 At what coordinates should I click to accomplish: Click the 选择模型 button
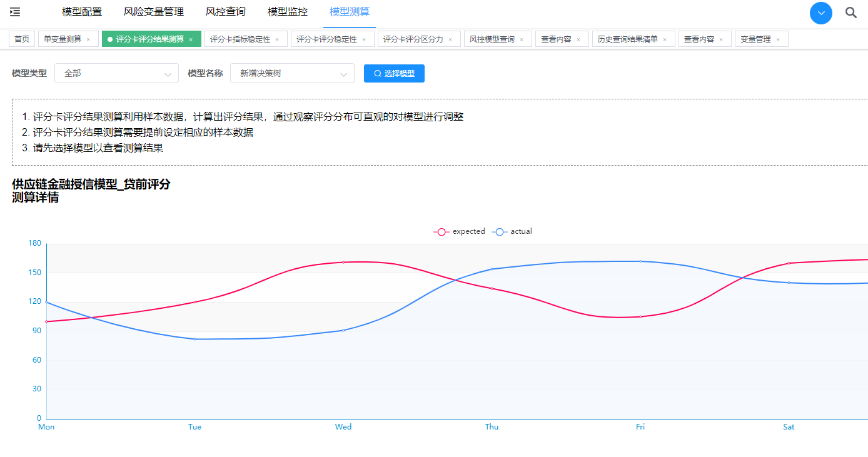(394, 73)
